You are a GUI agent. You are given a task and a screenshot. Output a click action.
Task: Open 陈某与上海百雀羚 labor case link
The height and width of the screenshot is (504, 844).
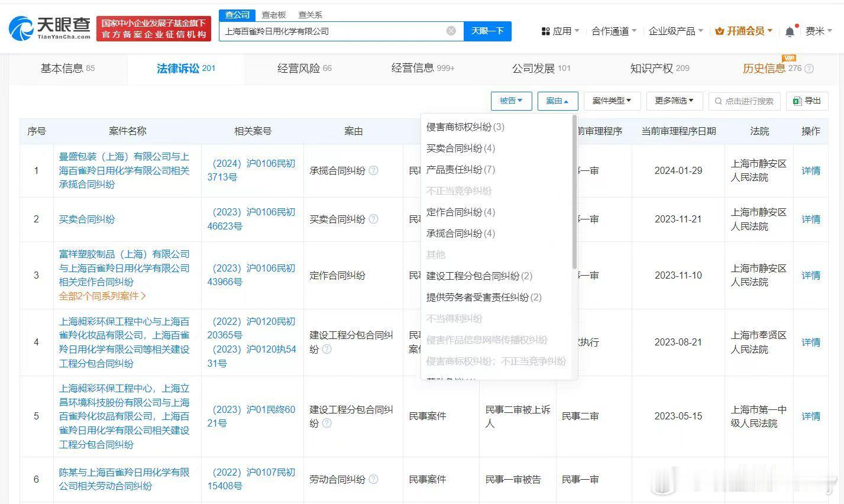(124, 479)
